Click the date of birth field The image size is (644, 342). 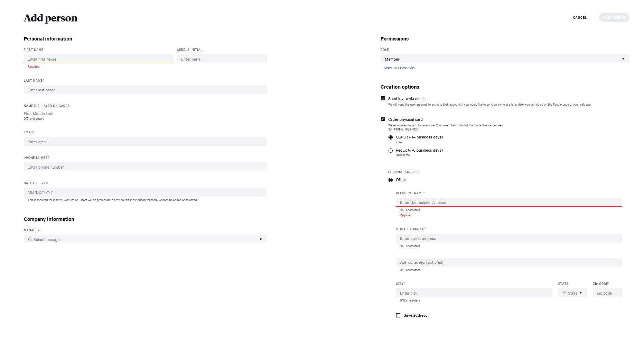(145, 192)
